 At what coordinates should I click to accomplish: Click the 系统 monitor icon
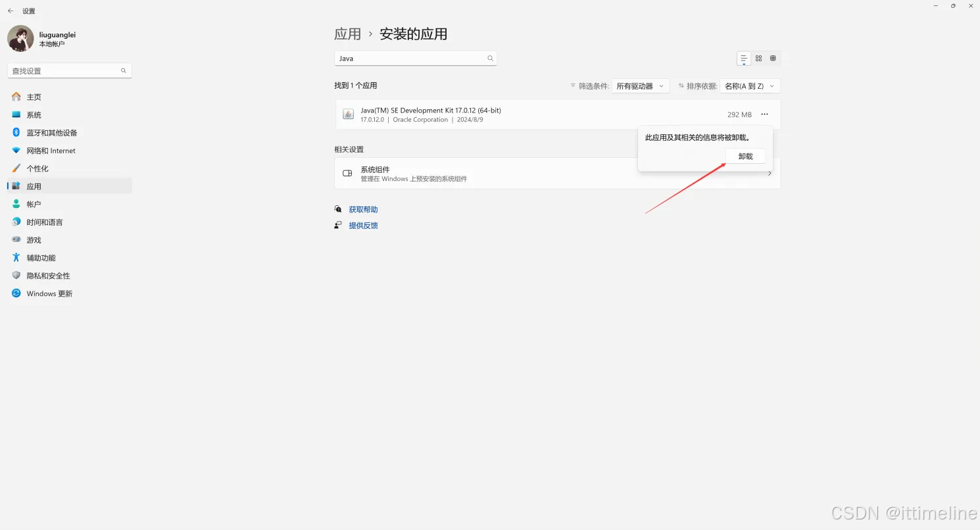click(x=16, y=114)
